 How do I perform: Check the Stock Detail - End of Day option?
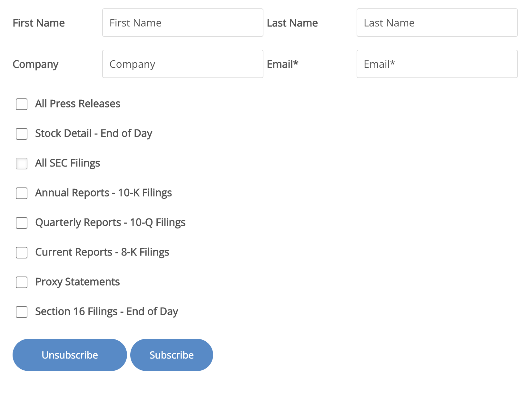(21, 134)
